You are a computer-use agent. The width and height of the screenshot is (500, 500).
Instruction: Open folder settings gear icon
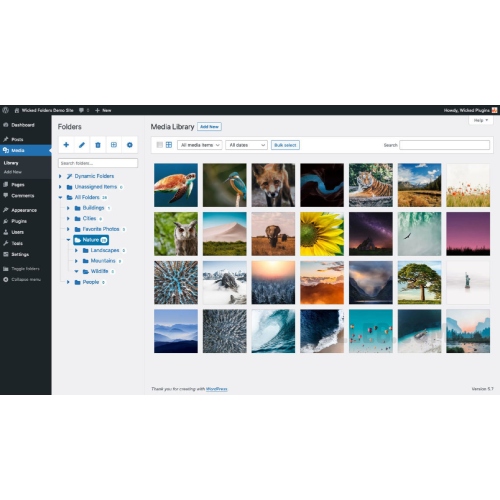(x=130, y=145)
